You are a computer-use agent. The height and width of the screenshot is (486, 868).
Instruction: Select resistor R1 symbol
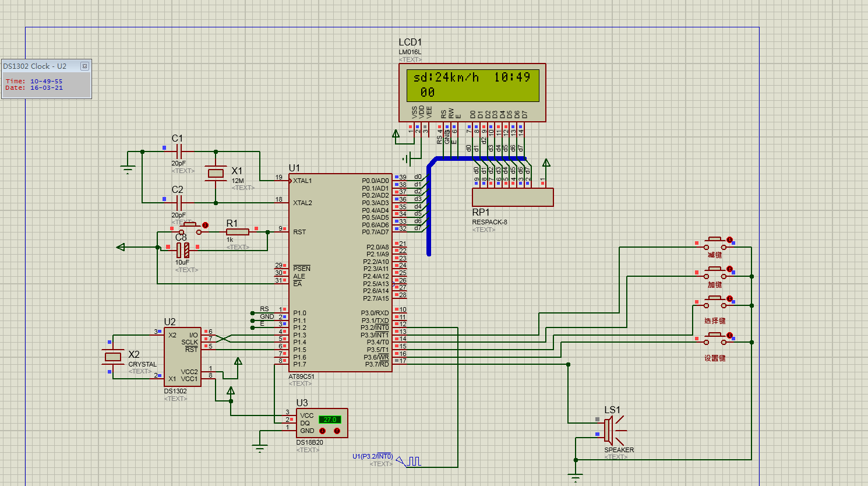tap(237, 232)
